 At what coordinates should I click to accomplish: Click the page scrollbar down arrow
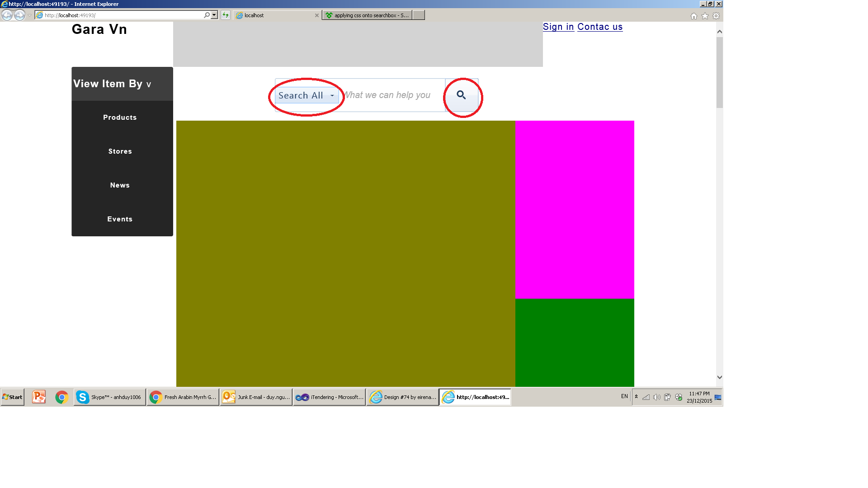click(x=719, y=377)
